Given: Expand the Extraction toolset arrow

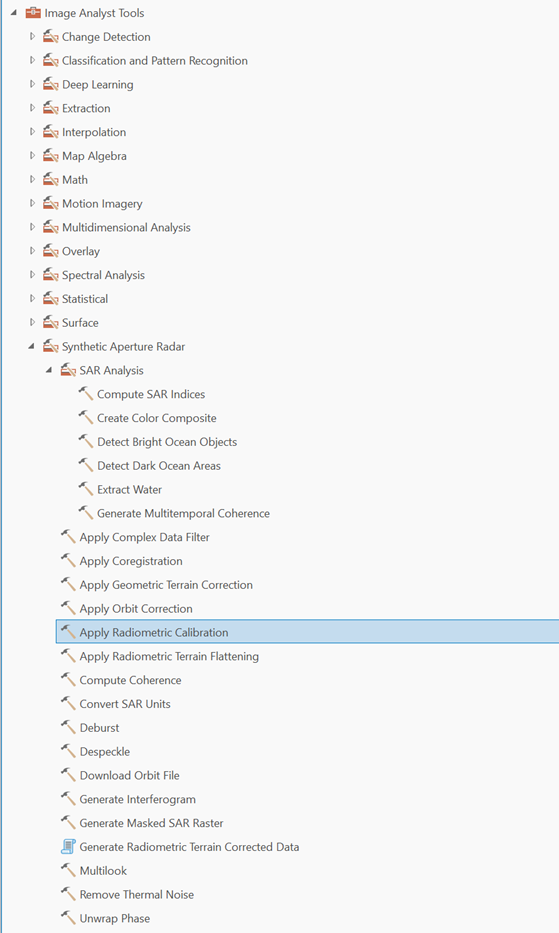Looking at the screenshot, I should coord(32,108).
